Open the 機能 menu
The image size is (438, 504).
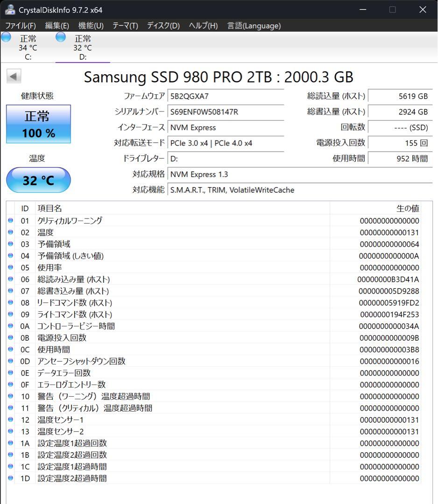[x=91, y=26]
